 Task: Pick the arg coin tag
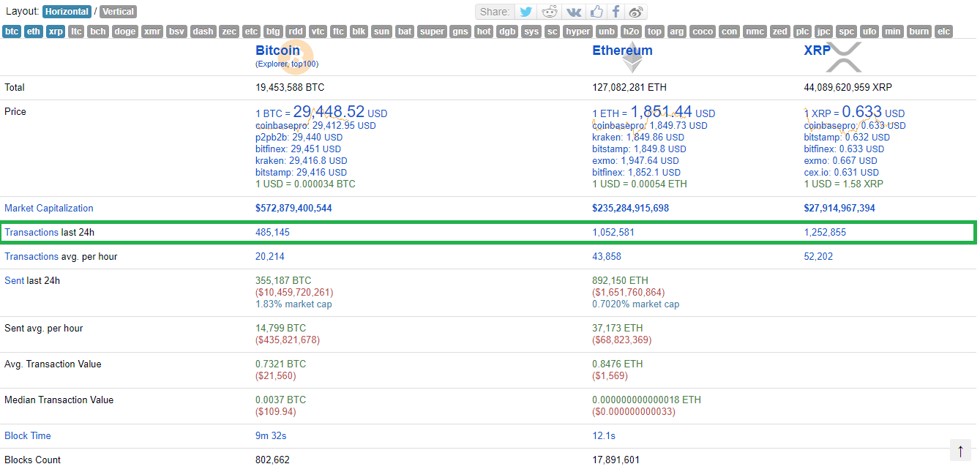677,31
